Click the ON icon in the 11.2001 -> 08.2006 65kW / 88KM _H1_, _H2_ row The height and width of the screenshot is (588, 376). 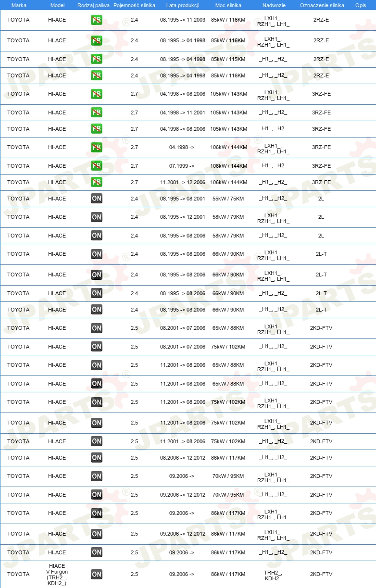coord(96,384)
